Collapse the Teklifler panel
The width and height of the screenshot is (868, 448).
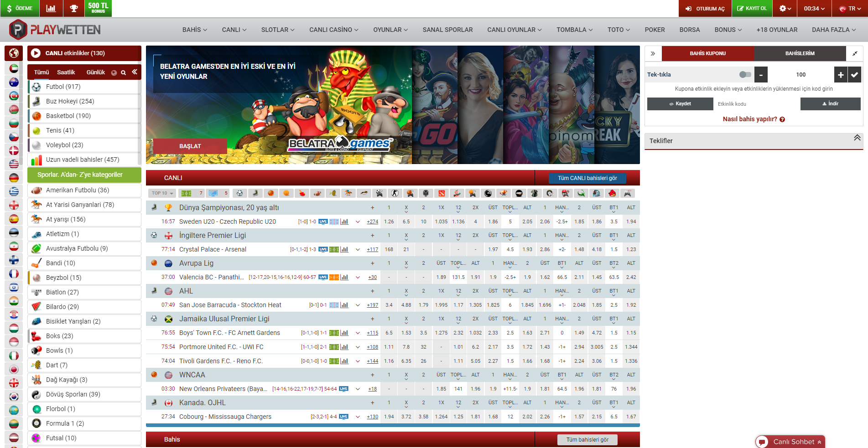pyautogui.click(x=857, y=138)
